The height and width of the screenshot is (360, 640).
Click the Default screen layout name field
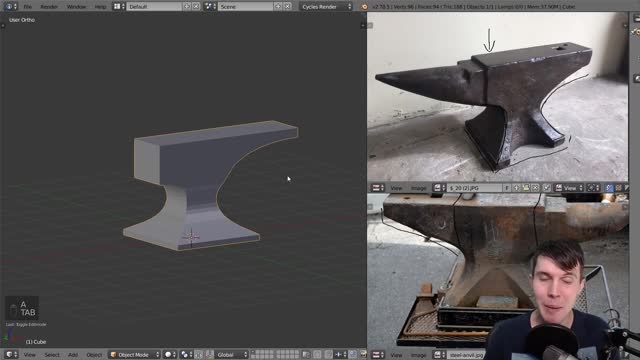coord(154,7)
